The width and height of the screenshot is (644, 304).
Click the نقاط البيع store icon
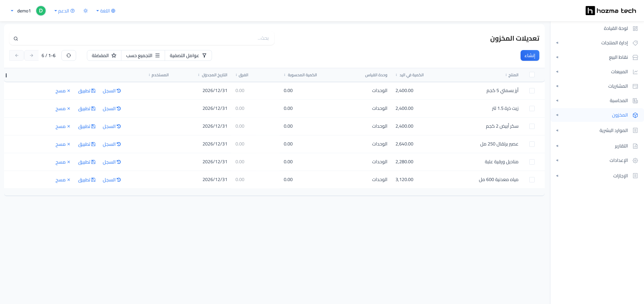tap(635, 57)
